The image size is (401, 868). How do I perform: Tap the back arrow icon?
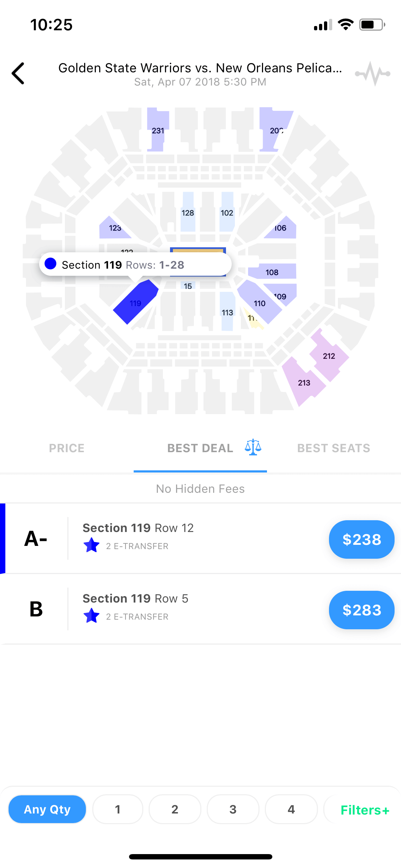pos(18,73)
